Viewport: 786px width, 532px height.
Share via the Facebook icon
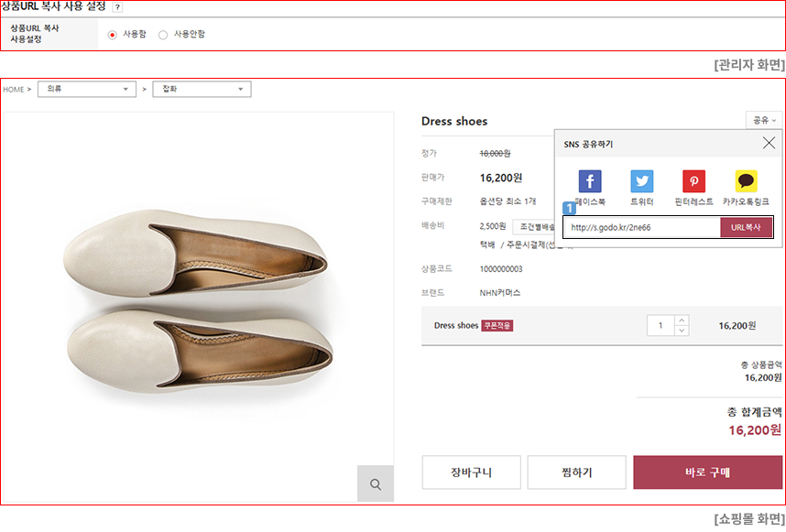pyautogui.click(x=589, y=181)
